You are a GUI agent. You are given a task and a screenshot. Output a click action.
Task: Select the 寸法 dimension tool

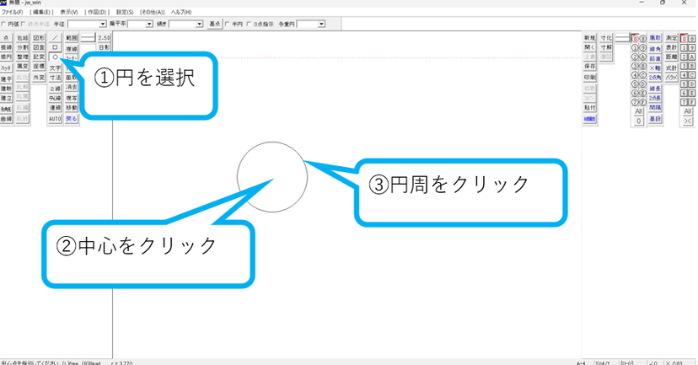click(x=55, y=77)
